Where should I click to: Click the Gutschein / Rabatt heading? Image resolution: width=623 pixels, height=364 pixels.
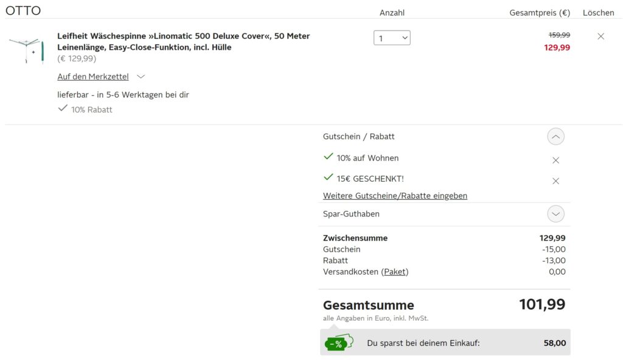359,137
